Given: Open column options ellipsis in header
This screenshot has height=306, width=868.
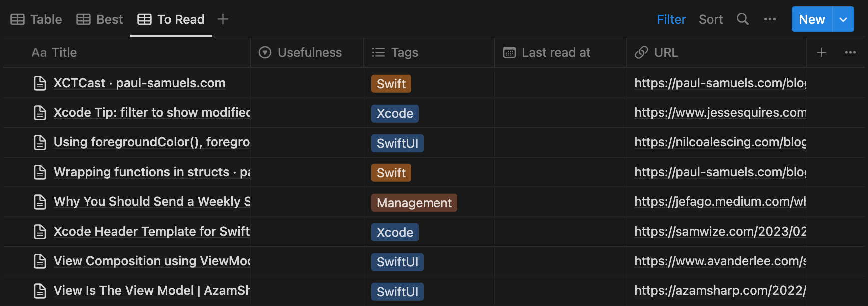Looking at the screenshot, I should (x=850, y=52).
